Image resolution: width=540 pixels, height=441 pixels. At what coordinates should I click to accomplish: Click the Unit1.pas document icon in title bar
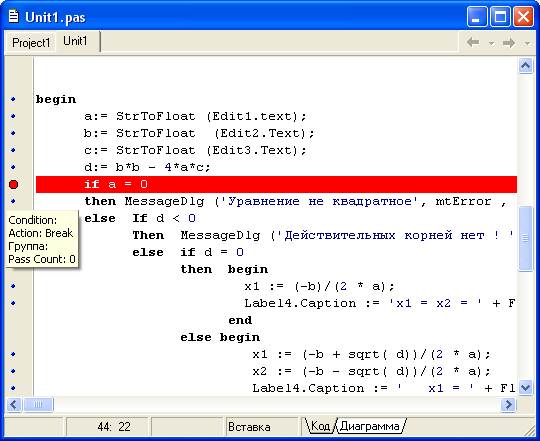point(14,16)
